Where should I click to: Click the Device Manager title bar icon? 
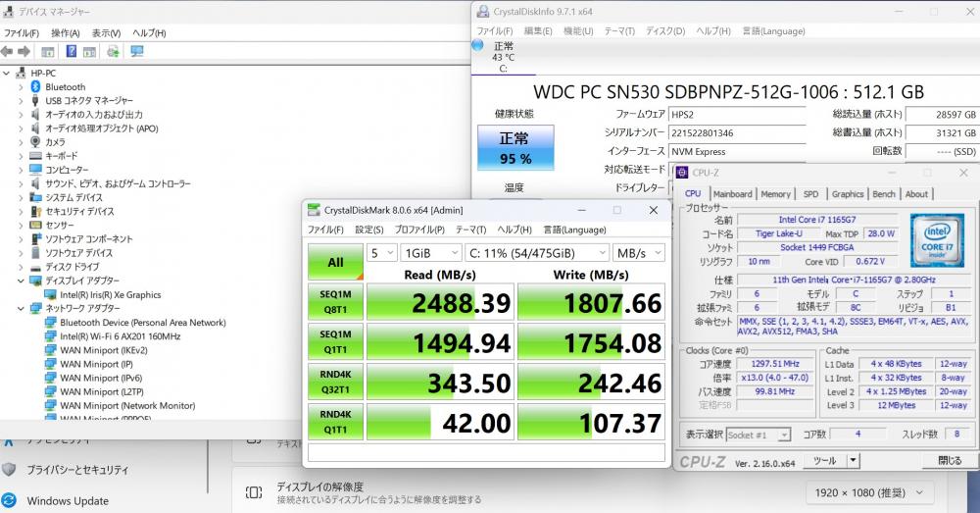point(8,11)
